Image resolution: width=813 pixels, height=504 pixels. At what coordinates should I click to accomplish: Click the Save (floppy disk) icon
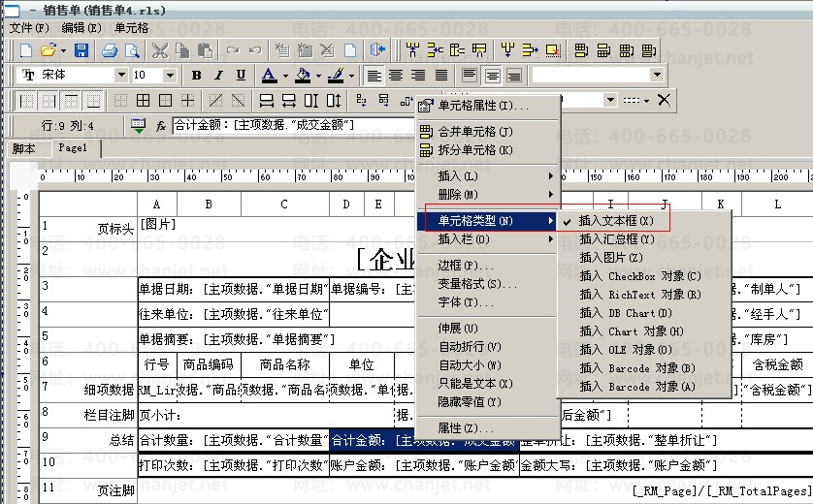81,49
